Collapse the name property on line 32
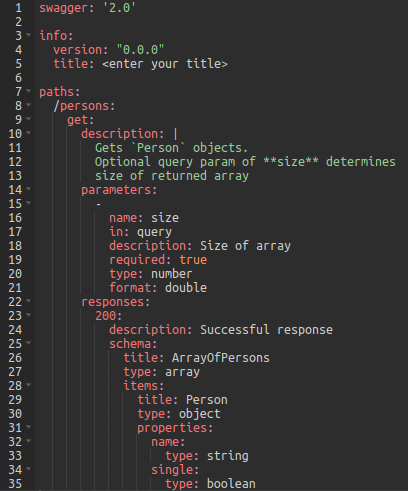 (29, 441)
